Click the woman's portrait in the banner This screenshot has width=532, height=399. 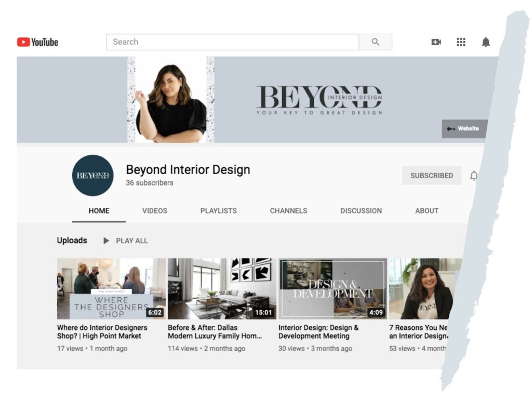click(x=170, y=100)
